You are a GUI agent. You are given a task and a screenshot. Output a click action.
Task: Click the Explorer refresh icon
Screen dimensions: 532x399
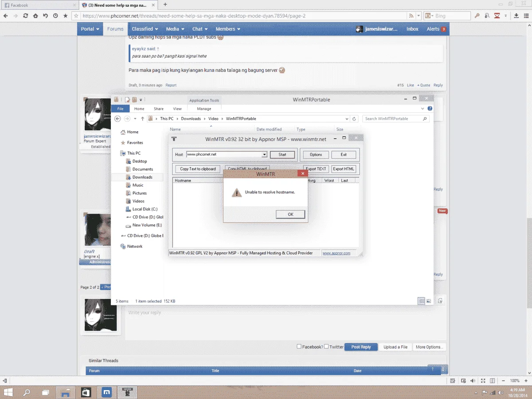tap(354, 119)
